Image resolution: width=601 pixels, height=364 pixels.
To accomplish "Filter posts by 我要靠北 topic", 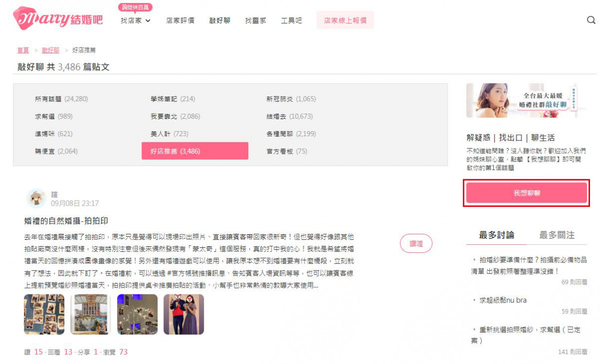I will (175, 116).
